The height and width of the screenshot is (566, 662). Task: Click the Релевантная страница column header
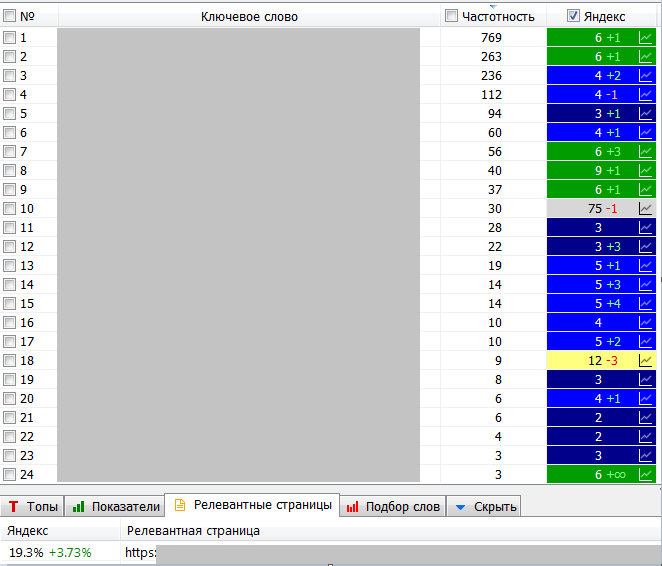point(193,531)
